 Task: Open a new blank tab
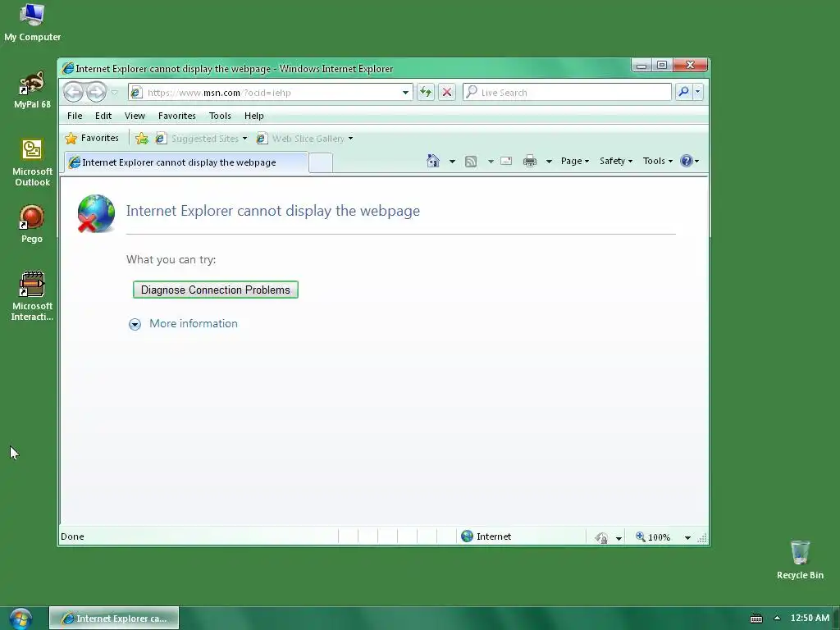(x=321, y=163)
